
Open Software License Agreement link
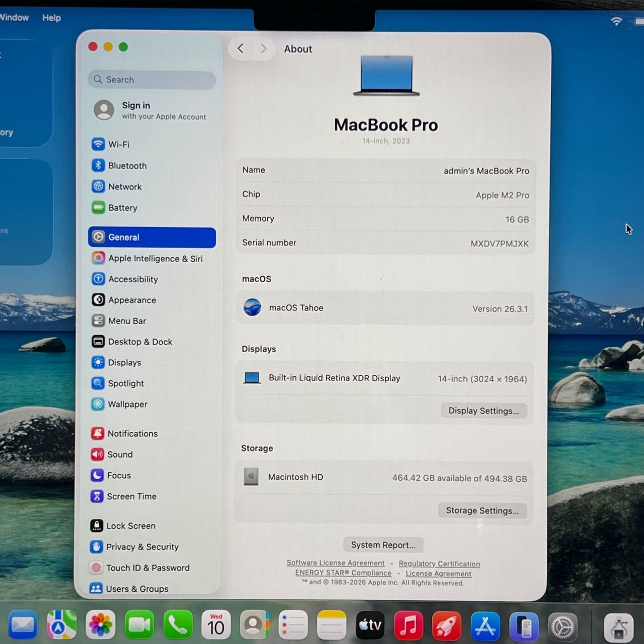coord(336,563)
